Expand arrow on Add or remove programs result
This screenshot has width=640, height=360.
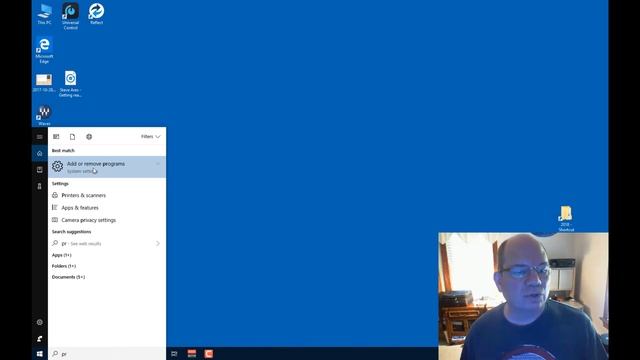[158, 164]
